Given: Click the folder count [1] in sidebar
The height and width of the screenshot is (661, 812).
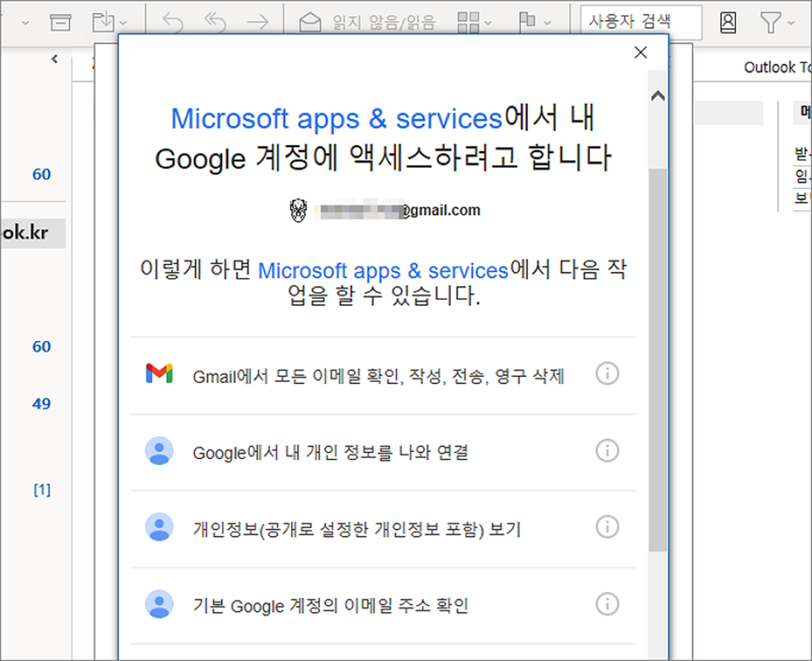Looking at the screenshot, I should (x=42, y=489).
